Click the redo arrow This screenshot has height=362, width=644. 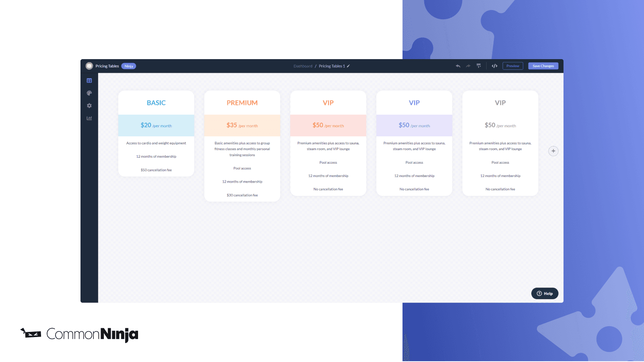(x=468, y=66)
